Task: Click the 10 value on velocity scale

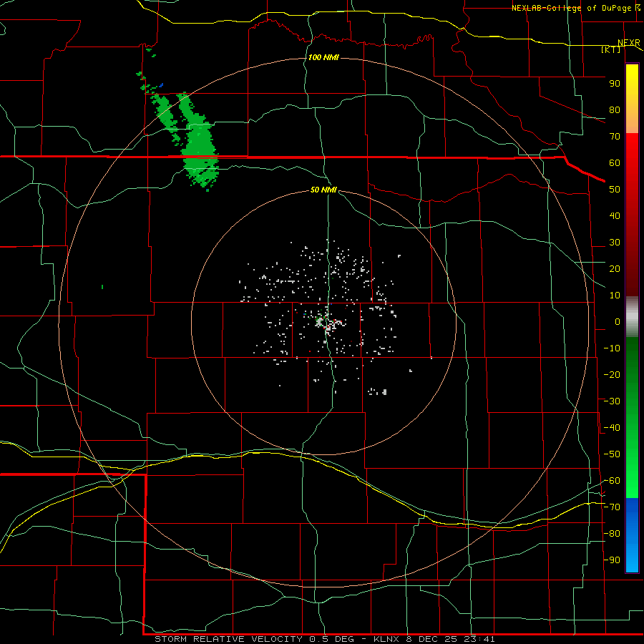Action: 615,296
